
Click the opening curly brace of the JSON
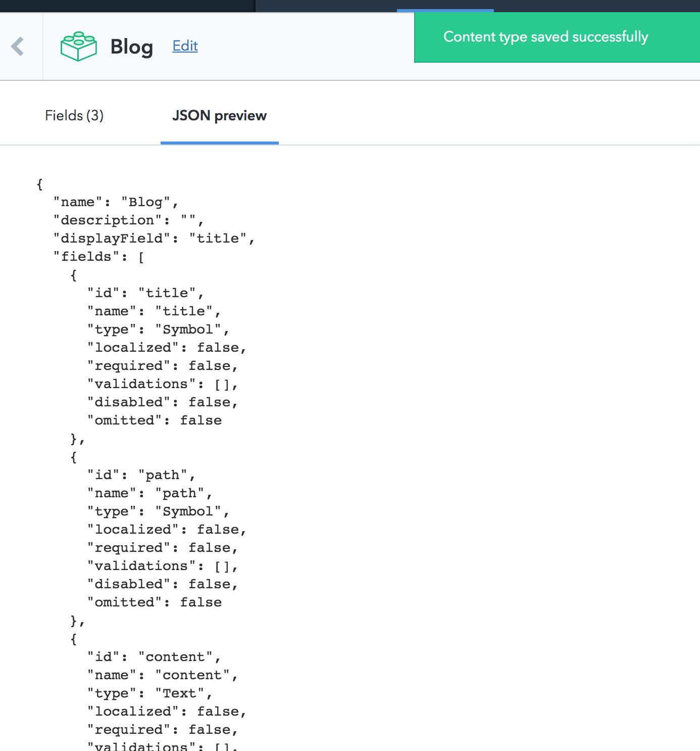[x=40, y=184]
